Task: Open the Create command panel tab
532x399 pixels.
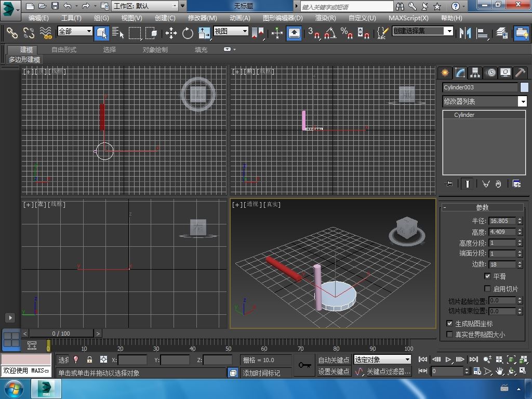Action: [445, 73]
